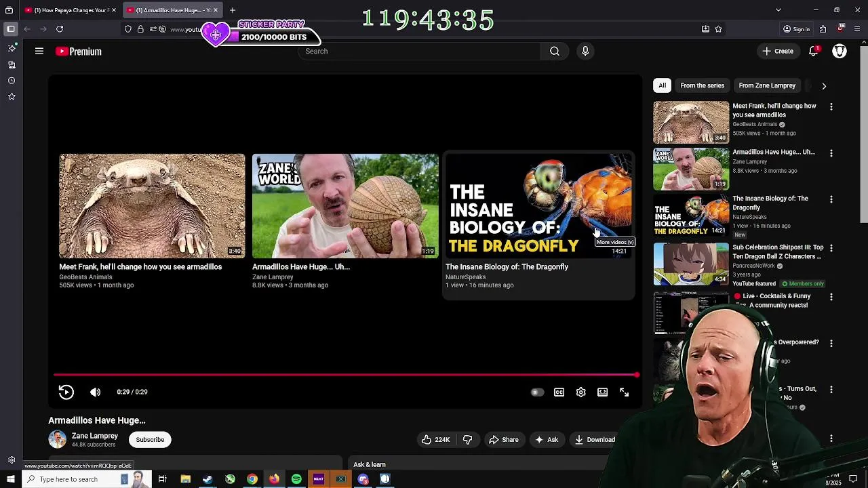The height and width of the screenshot is (488, 868).
Task: Open the account avatar menu
Action: pos(840,52)
